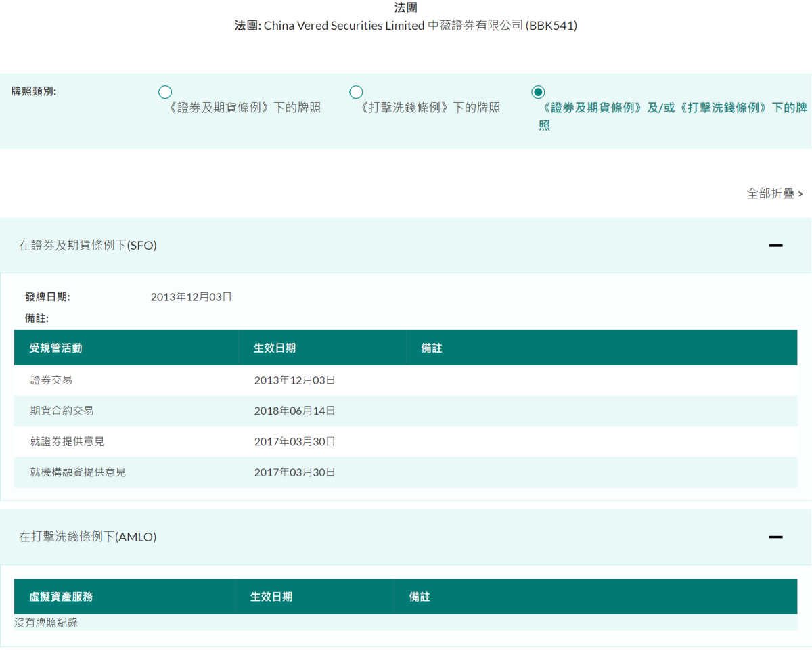This screenshot has width=812, height=655.
Task: Click the 全部折疊 collapse-all control
Action: click(x=774, y=194)
